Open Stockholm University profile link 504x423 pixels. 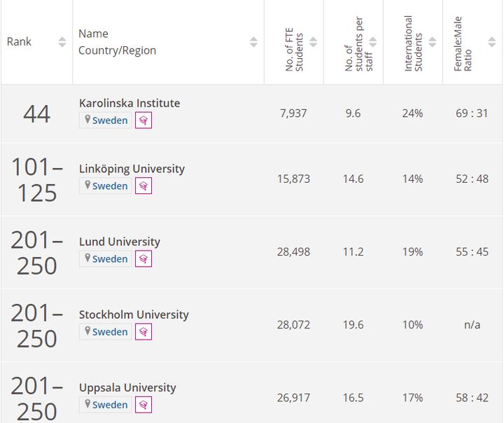(x=134, y=314)
